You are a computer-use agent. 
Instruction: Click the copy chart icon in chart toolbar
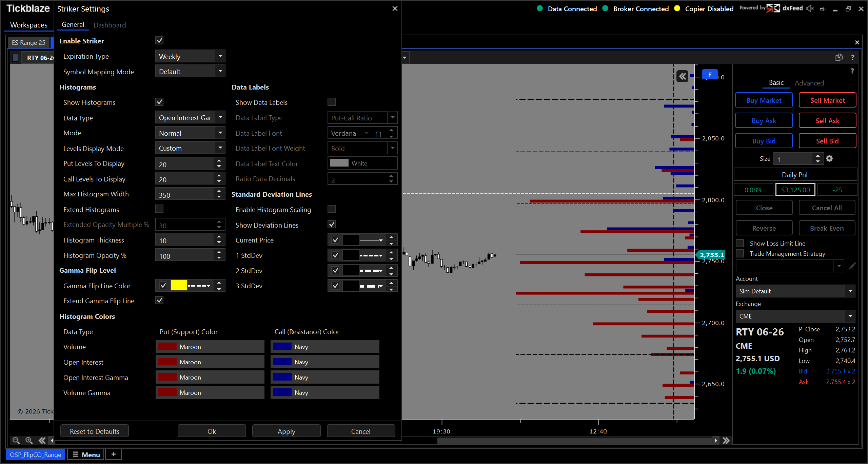coord(839,57)
